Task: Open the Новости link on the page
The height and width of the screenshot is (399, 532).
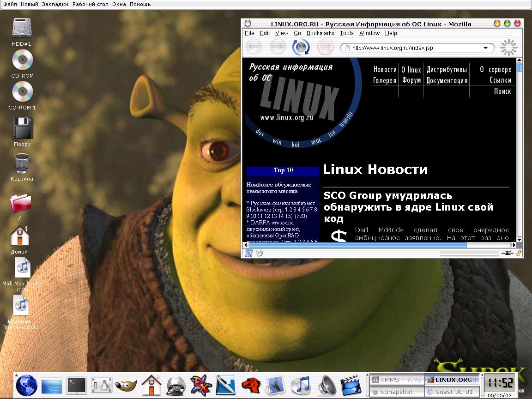Action: pos(385,70)
